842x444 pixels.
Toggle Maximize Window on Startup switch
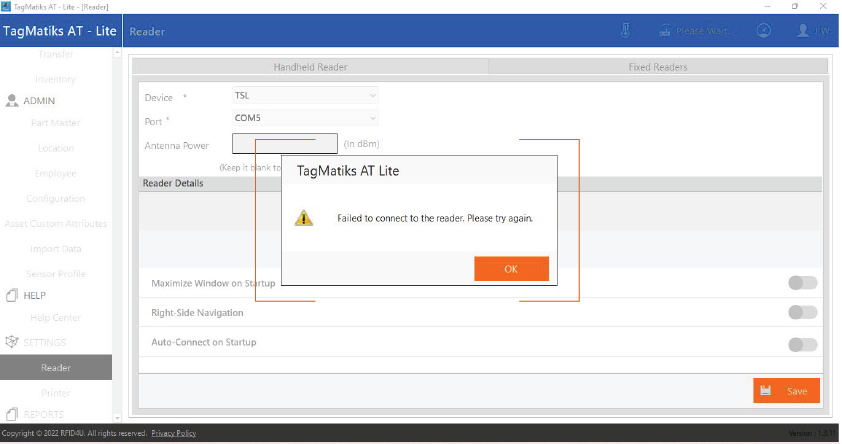[802, 283]
